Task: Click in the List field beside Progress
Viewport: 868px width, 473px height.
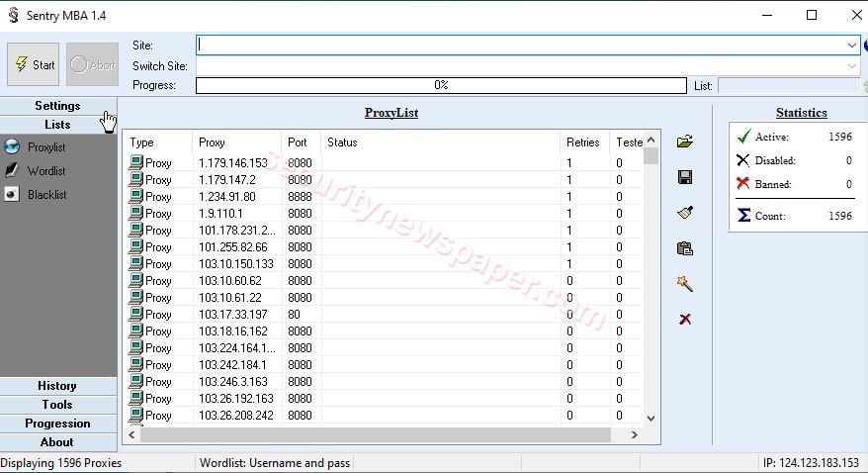Action: pyautogui.click(x=791, y=86)
